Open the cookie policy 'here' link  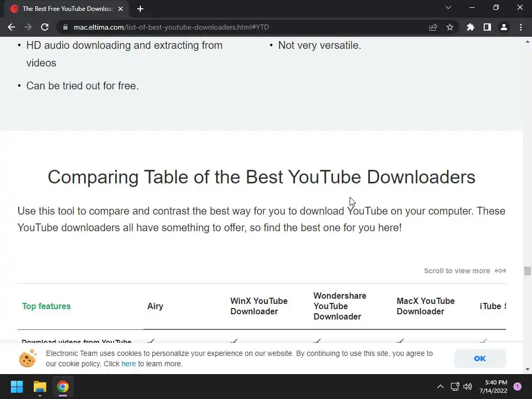[x=129, y=364]
